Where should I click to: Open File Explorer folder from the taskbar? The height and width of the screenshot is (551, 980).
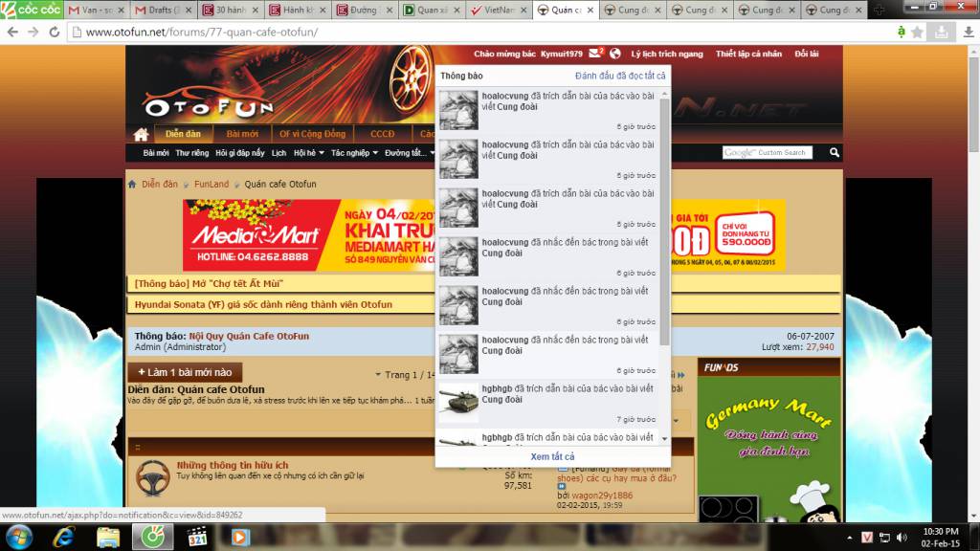coord(108,538)
